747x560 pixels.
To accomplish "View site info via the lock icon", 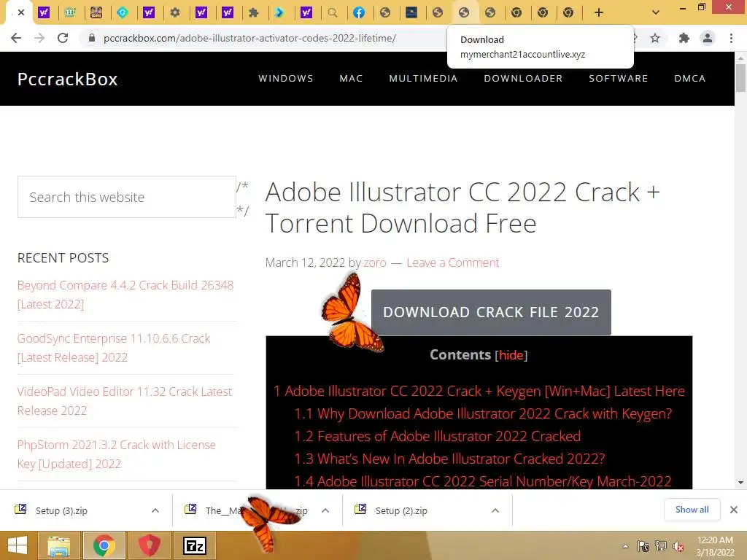I will click(x=92, y=38).
